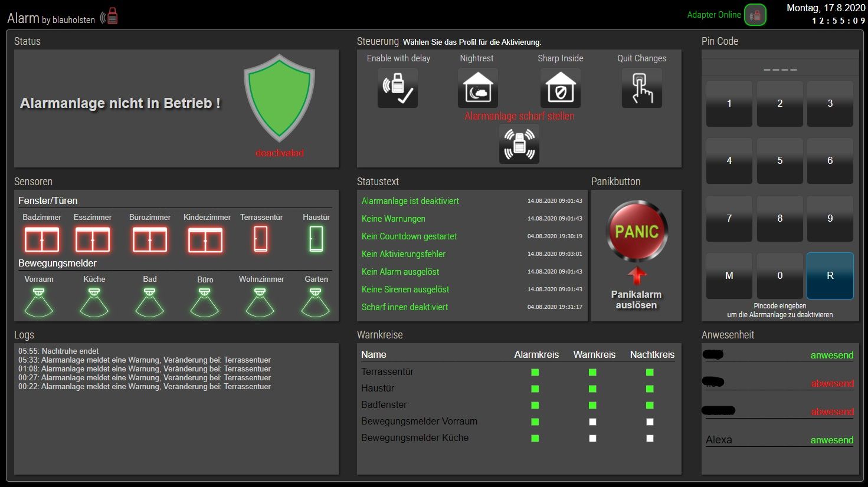Click log entry '05:55: Nachtruhe endet'
Screen dimensions: 868x487
point(58,351)
